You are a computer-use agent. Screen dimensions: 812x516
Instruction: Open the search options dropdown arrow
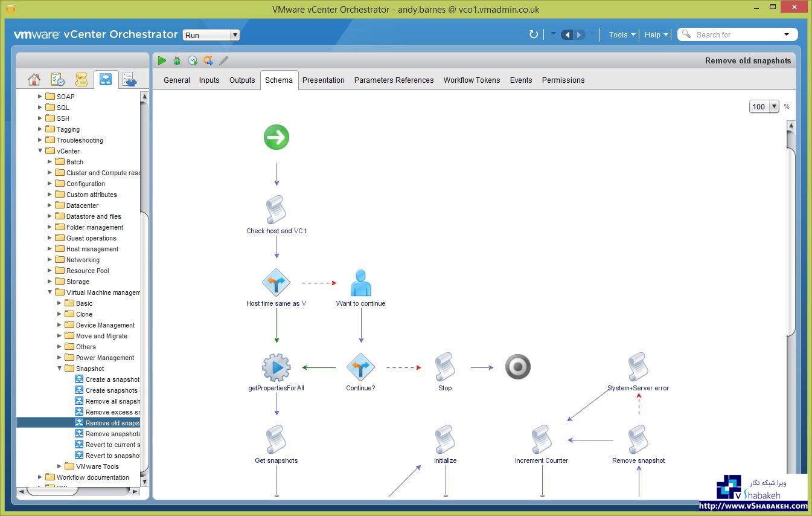coord(787,34)
